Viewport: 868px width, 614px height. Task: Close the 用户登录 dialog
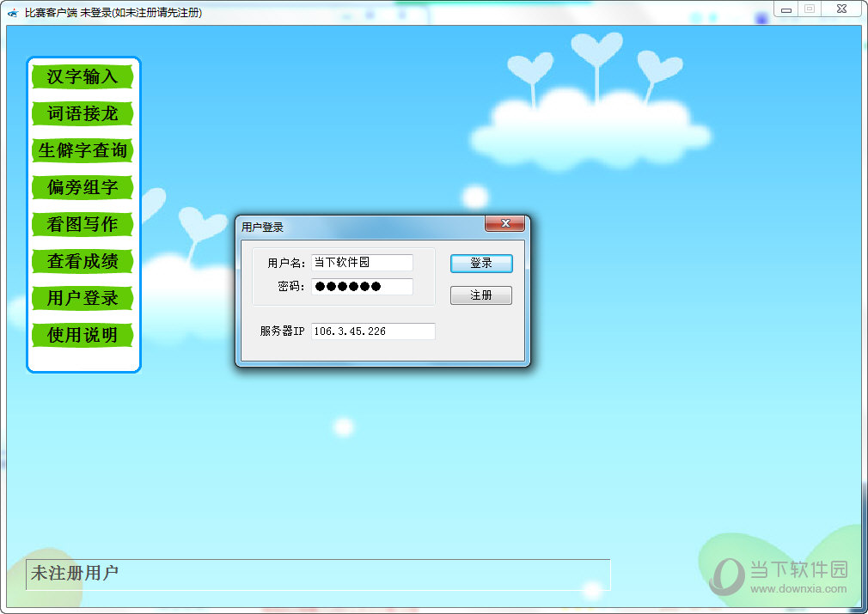(x=504, y=224)
